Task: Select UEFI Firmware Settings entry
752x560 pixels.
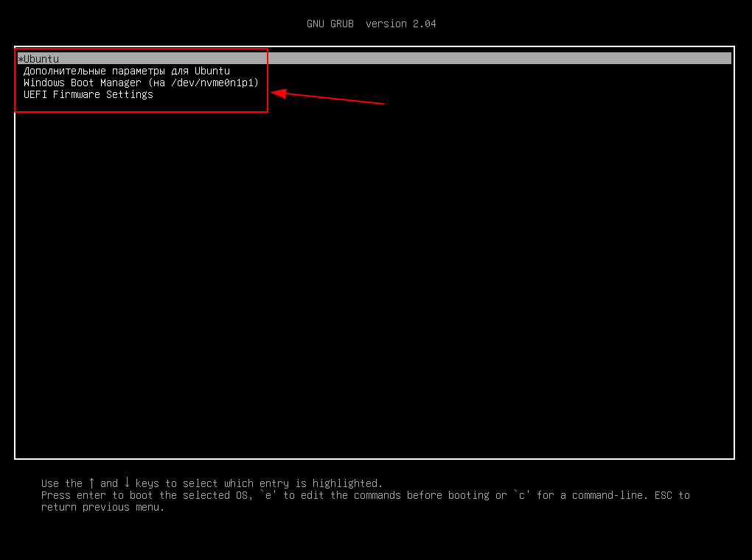Action: pyautogui.click(x=88, y=94)
